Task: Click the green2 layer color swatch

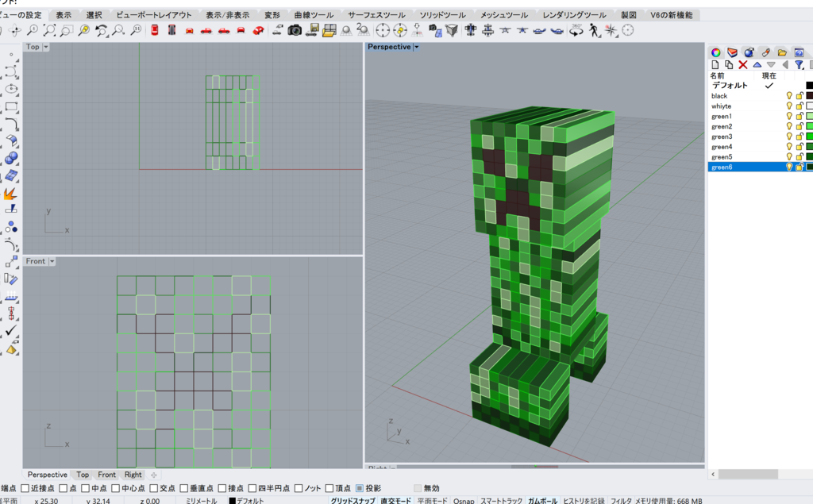Action: click(x=809, y=126)
